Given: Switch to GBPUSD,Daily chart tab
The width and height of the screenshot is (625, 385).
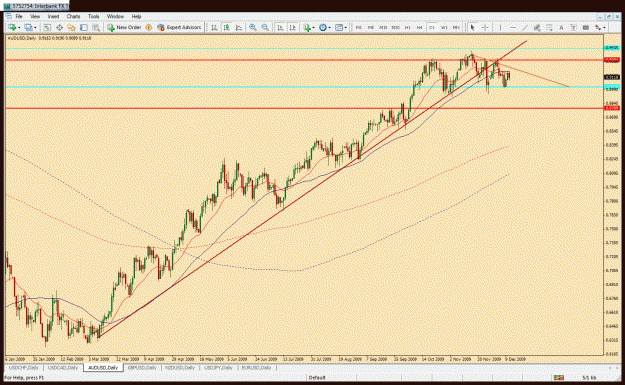Looking at the screenshot, I should tap(142, 368).
